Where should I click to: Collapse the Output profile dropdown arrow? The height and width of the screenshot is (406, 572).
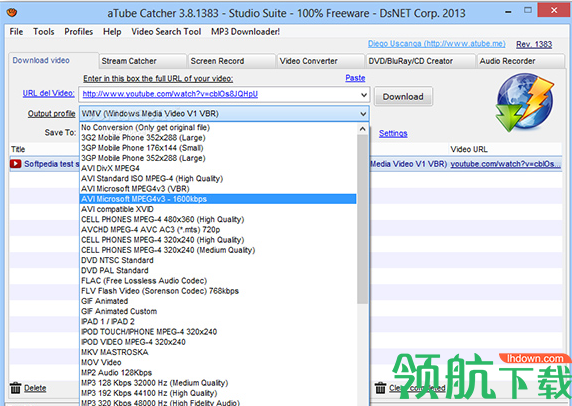point(363,114)
